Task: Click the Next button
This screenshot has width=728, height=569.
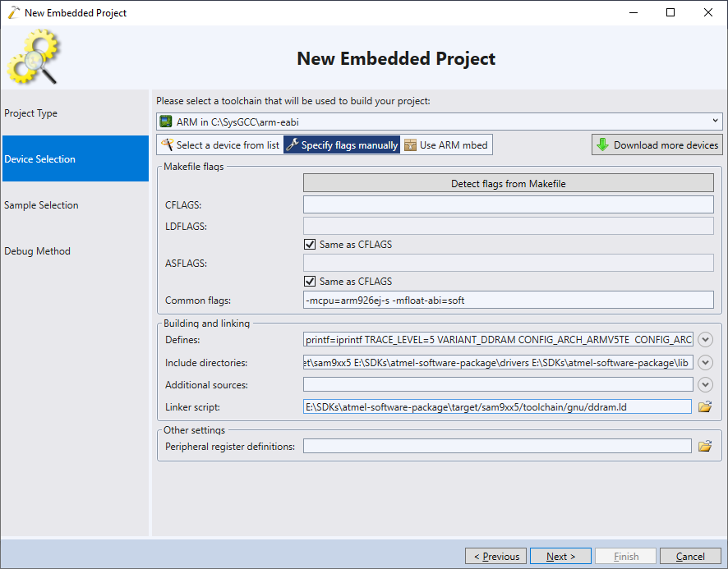Action: click(x=560, y=556)
